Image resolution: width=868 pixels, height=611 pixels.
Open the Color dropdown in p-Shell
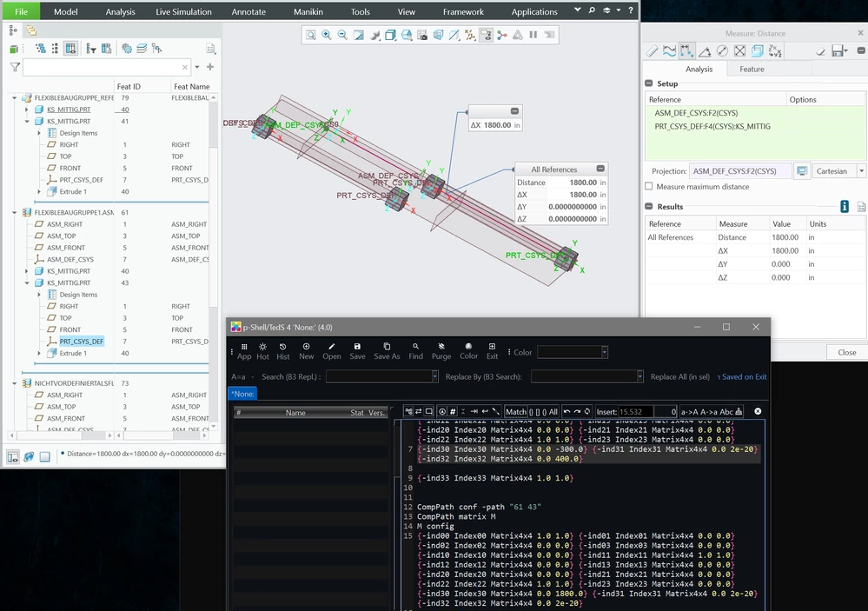[x=605, y=352]
